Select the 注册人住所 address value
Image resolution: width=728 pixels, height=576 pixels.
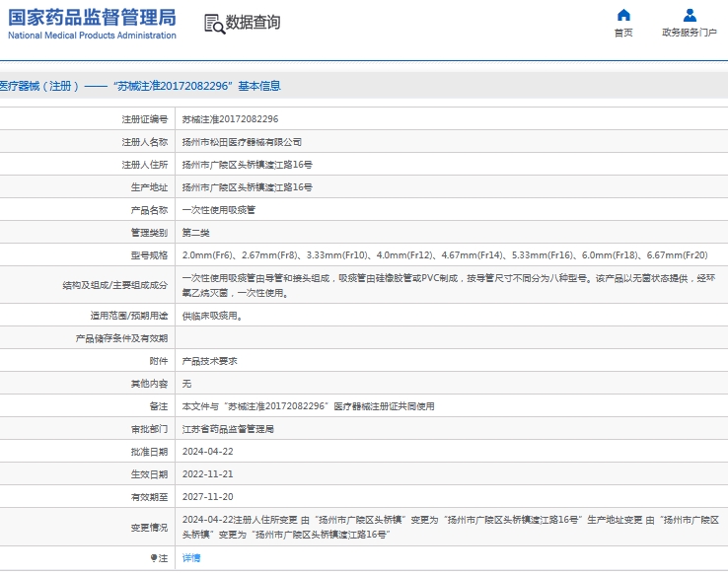click(247, 165)
